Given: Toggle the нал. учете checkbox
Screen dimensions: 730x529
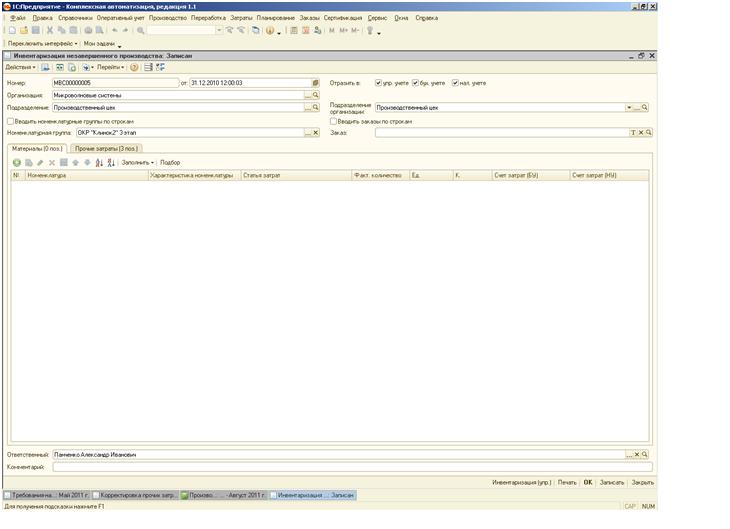Looking at the screenshot, I should pos(455,83).
